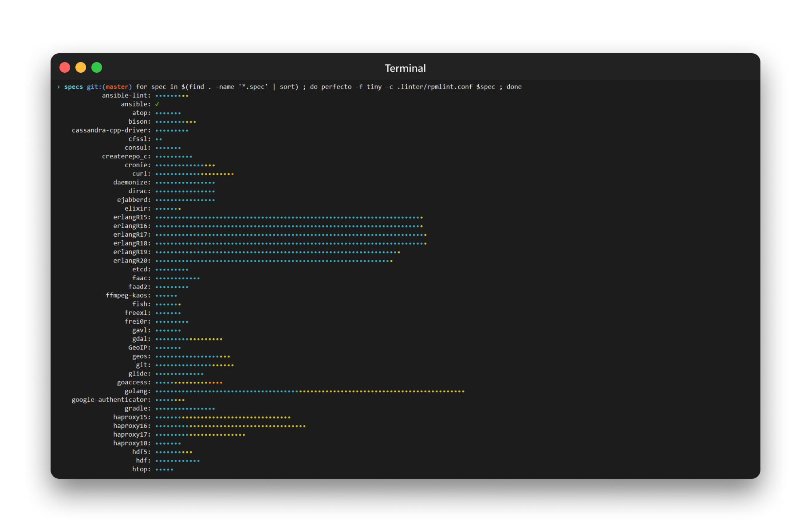Click the 'google-authenticator:' row label

coord(111,399)
